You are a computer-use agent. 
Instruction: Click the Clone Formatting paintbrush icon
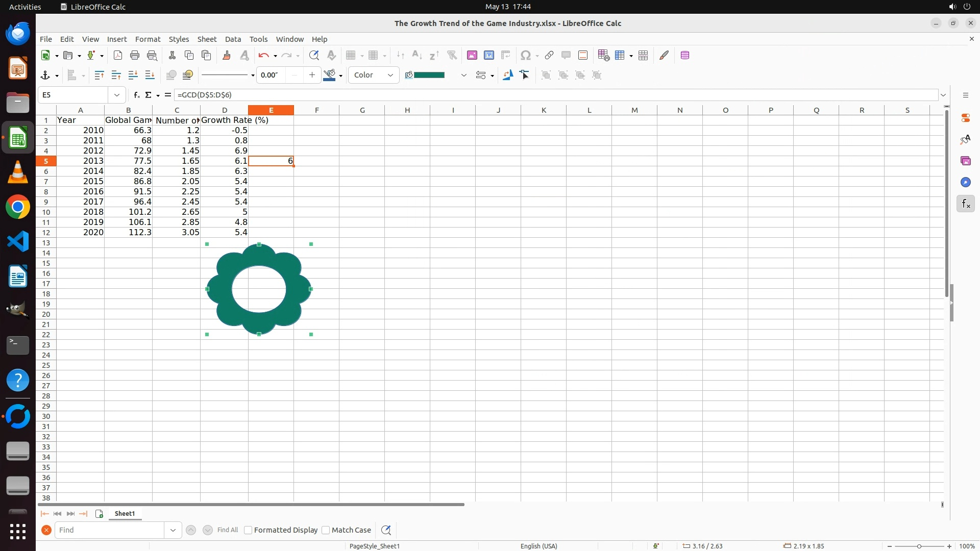pos(227,56)
